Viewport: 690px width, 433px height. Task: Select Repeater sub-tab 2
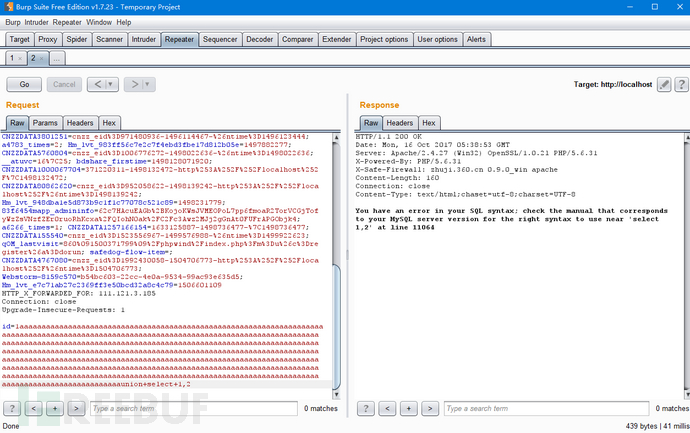(x=33, y=58)
